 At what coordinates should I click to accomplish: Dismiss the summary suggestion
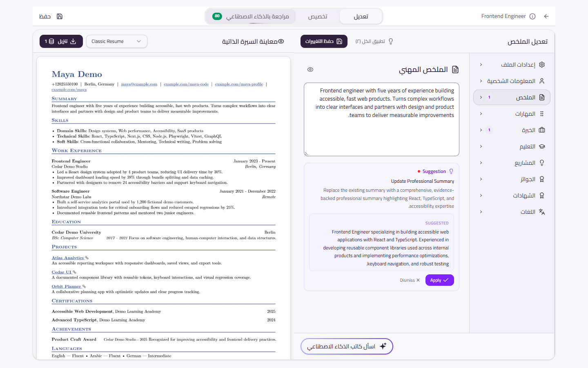pos(410,280)
